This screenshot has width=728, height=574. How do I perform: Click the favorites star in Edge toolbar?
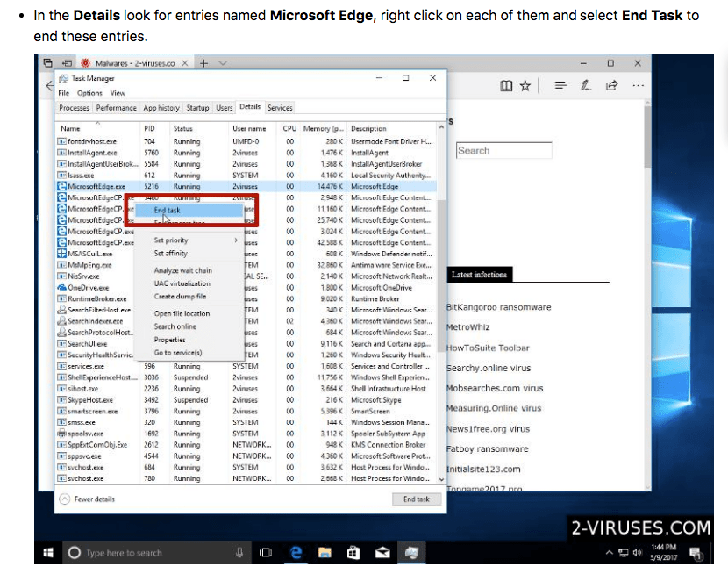[525, 85]
